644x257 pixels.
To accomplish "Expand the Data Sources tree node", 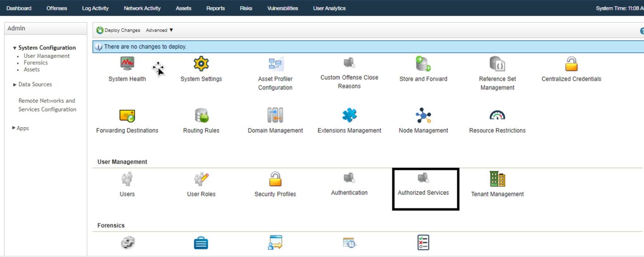I will point(15,85).
